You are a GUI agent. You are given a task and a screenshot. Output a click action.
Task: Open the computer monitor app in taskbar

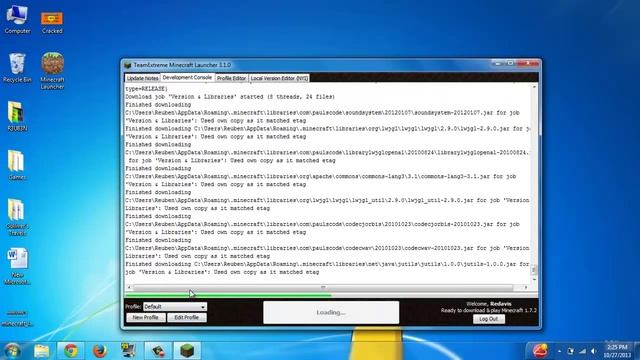(x=129, y=351)
